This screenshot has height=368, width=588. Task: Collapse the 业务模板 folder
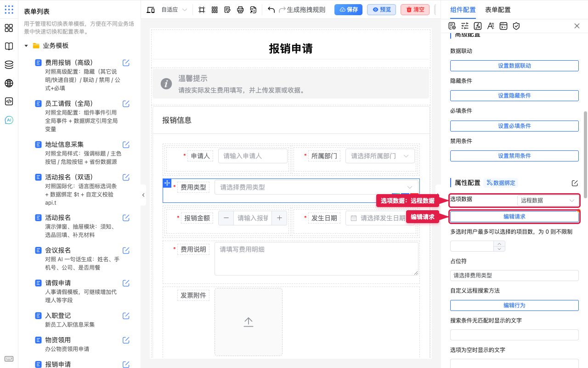pyautogui.click(x=26, y=46)
